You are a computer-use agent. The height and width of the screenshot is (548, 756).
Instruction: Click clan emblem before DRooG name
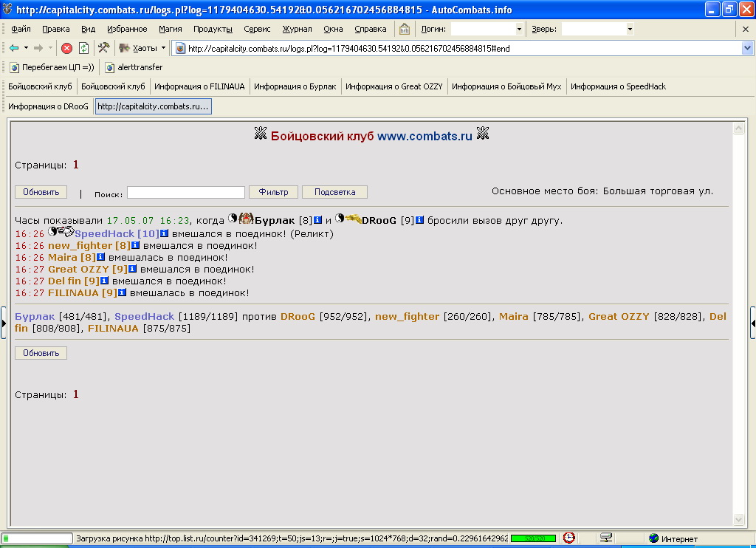click(354, 219)
